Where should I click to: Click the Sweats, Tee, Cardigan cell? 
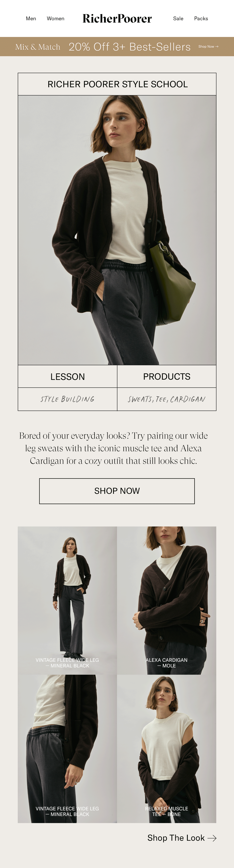(x=167, y=399)
